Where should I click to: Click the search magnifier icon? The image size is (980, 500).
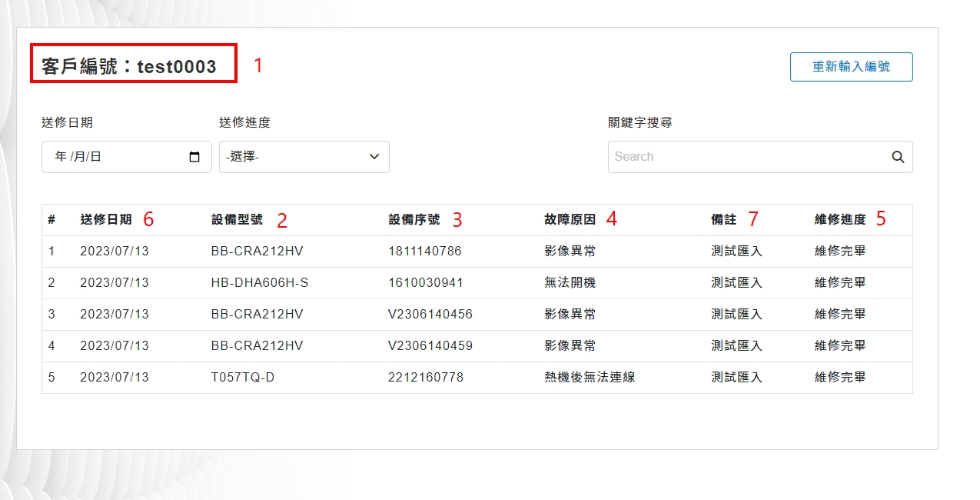(x=898, y=157)
